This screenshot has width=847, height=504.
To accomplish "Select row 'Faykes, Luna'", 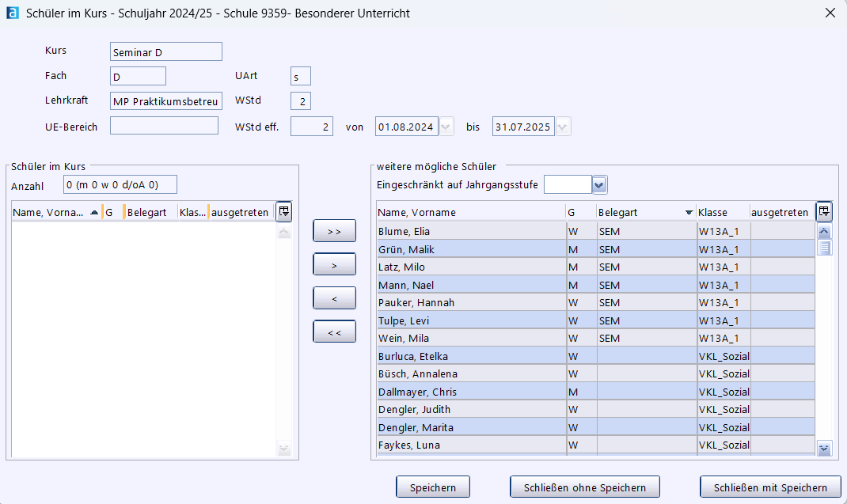I will click(x=595, y=445).
